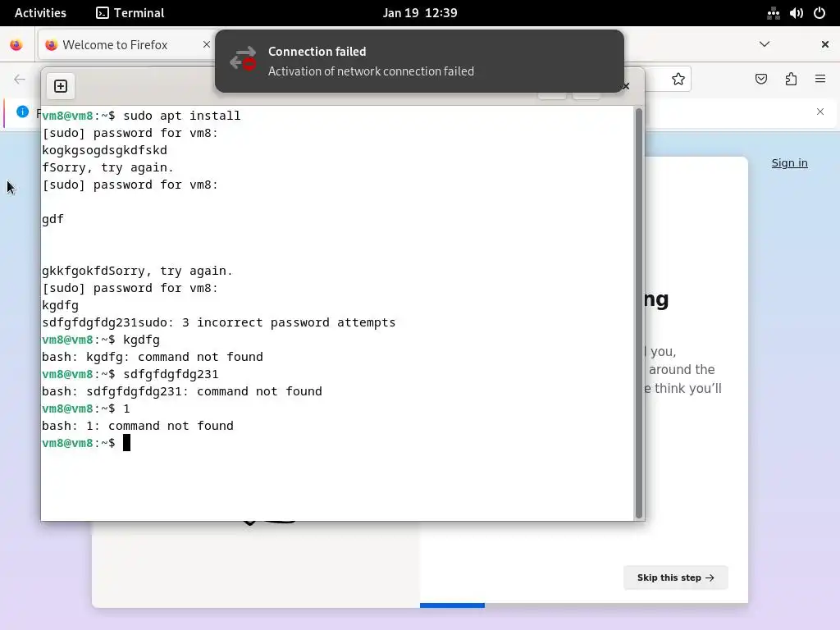Click the connection failed network icon in notification

click(x=243, y=58)
